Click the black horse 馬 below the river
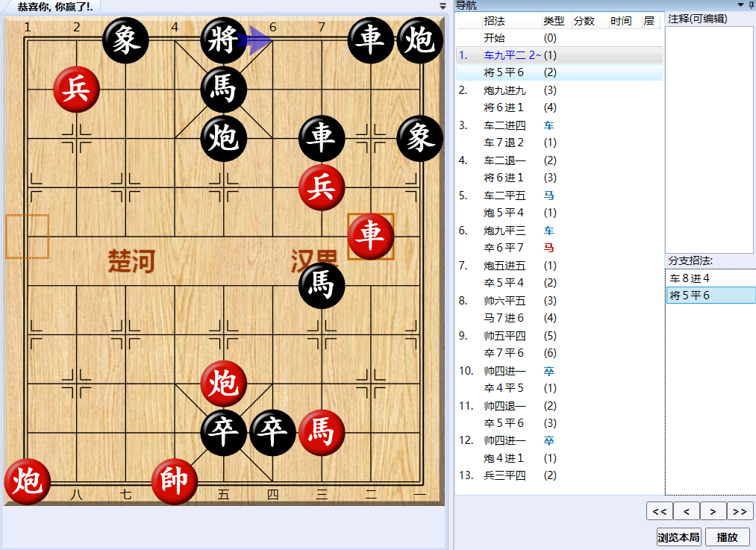The width and height of the screenshot is (756, 550). [321, 285]
